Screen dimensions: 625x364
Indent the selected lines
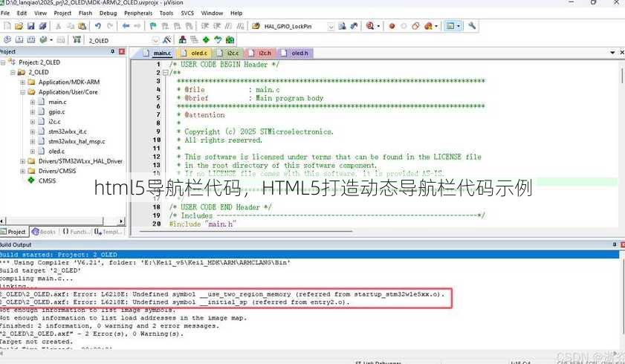[205, 26]
